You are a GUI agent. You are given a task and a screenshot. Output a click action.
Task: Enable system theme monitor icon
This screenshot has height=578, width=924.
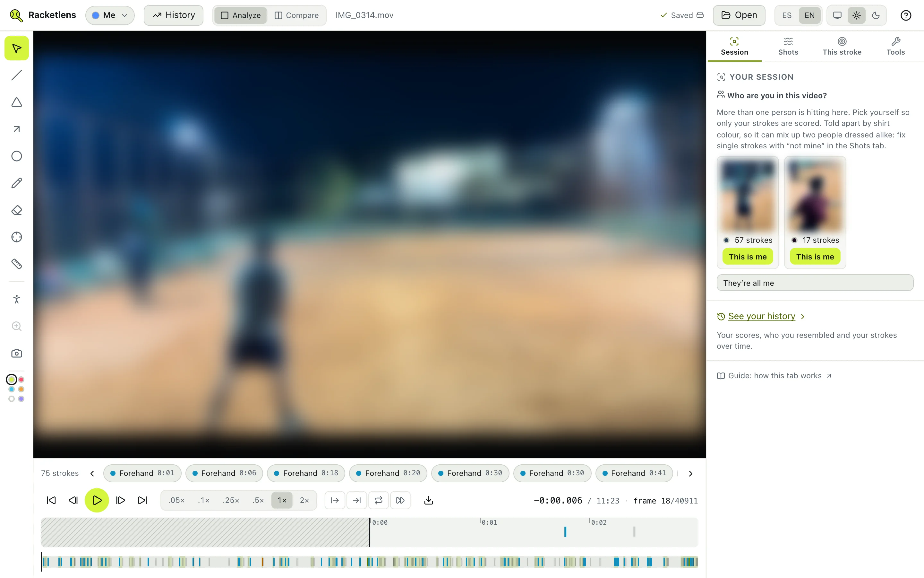pos(837,15)
